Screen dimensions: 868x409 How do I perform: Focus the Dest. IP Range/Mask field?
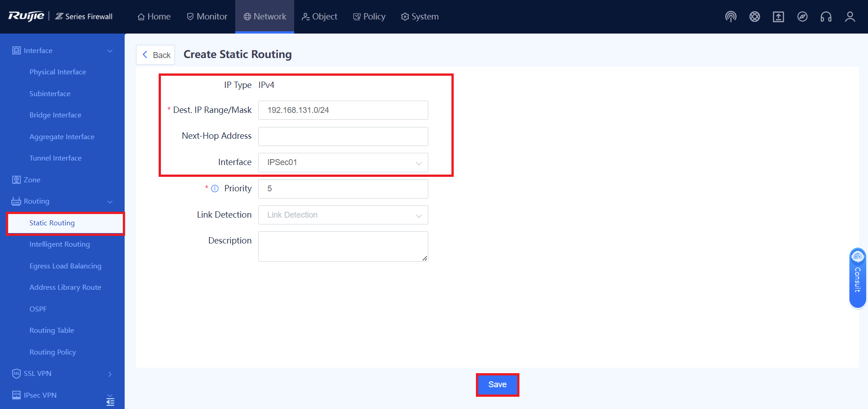(x=343, y=110)
